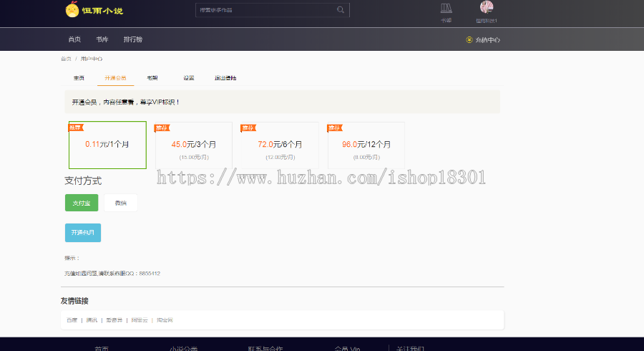Switch to 设置 tab
Image resolution: width=644 pixels, height=351 pixels.
pyautogui.click(x=188, y=78)
